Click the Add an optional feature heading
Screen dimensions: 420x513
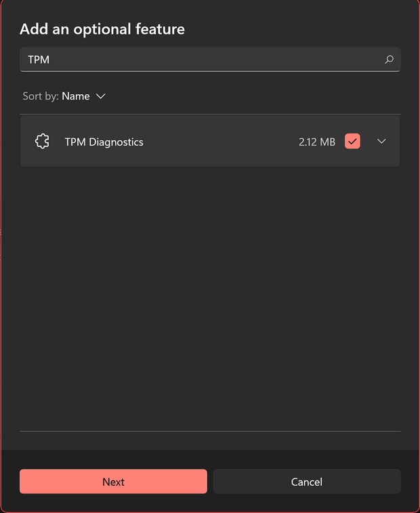(x=102, y=29)
